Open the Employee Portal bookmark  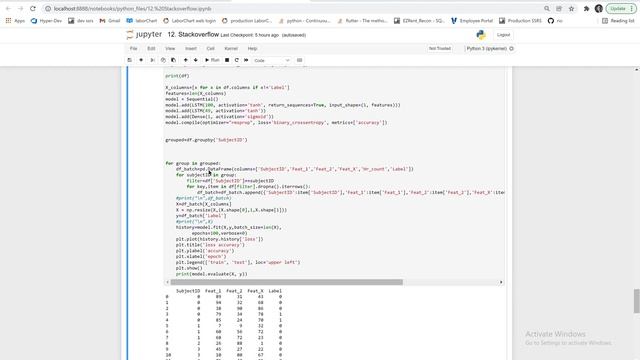[x=472, y=20]
